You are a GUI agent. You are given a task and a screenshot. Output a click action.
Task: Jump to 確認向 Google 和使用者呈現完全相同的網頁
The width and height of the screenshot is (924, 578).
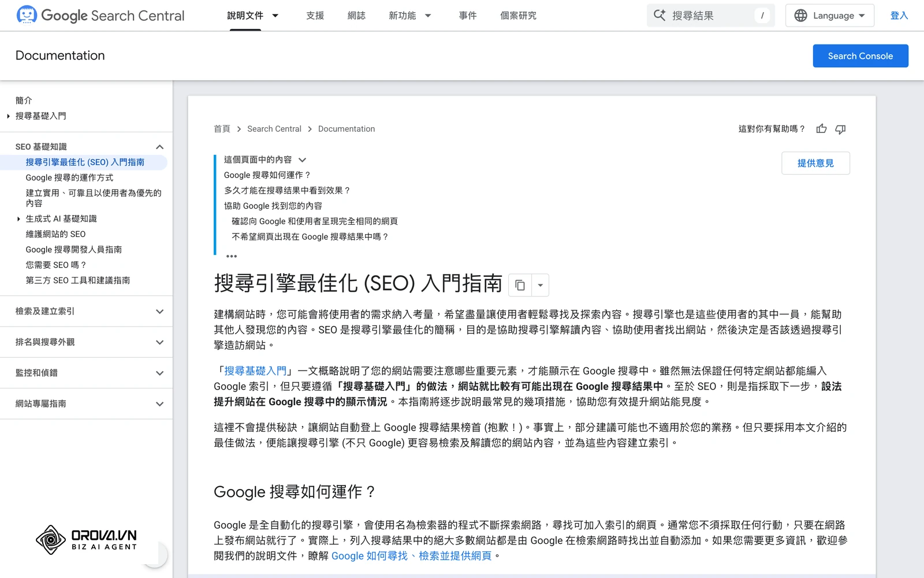tap(315, 221)
